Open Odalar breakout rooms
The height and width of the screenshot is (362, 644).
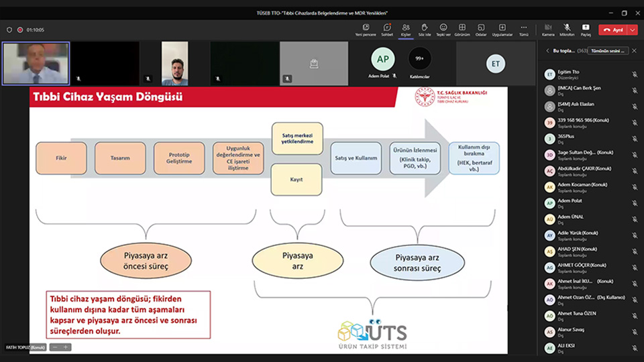pos(481,29)
